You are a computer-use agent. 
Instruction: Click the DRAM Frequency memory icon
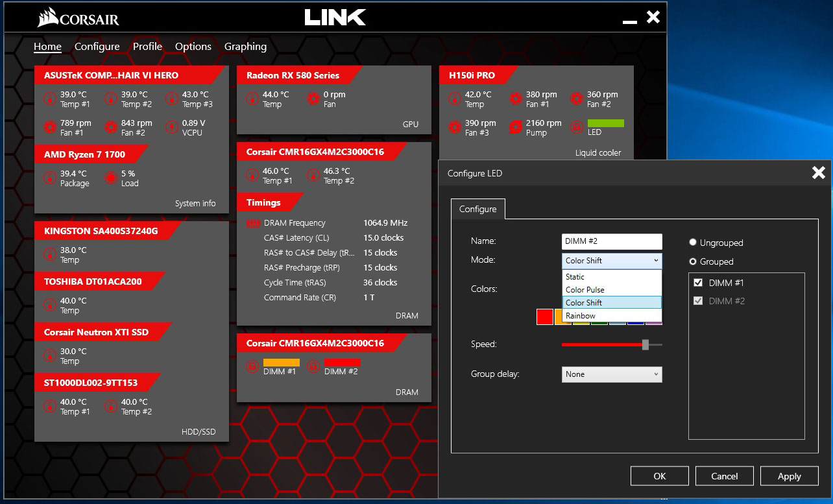click(253, 223)
